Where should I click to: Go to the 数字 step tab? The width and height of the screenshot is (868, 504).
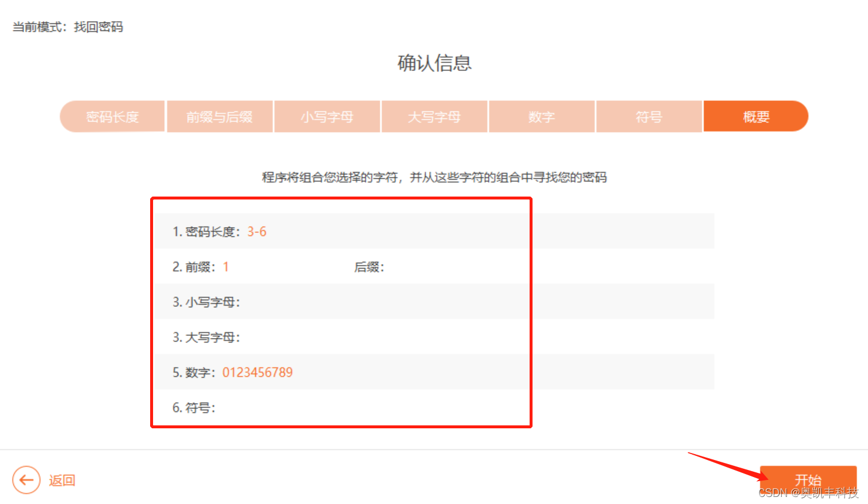(542, 117)
